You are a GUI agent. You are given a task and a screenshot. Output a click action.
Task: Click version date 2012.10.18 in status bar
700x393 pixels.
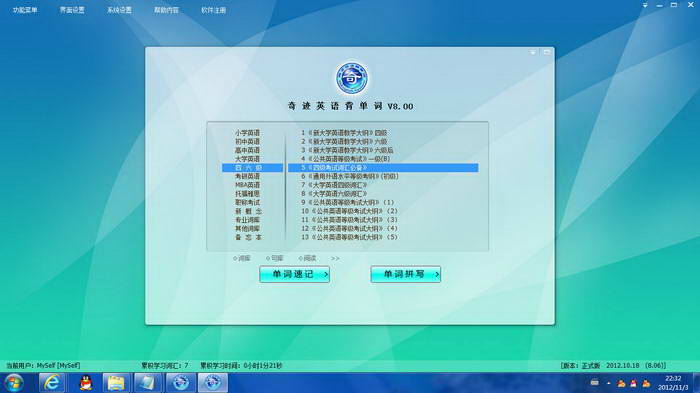click(624, 365)
